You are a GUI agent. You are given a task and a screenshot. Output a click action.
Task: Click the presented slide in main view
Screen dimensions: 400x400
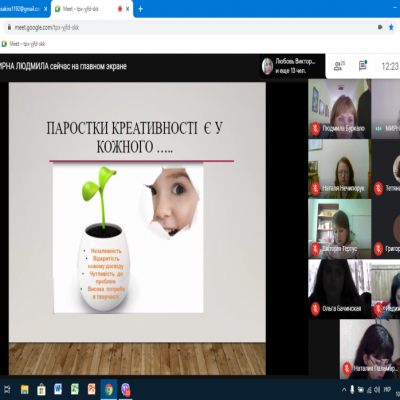coord(137,229)
